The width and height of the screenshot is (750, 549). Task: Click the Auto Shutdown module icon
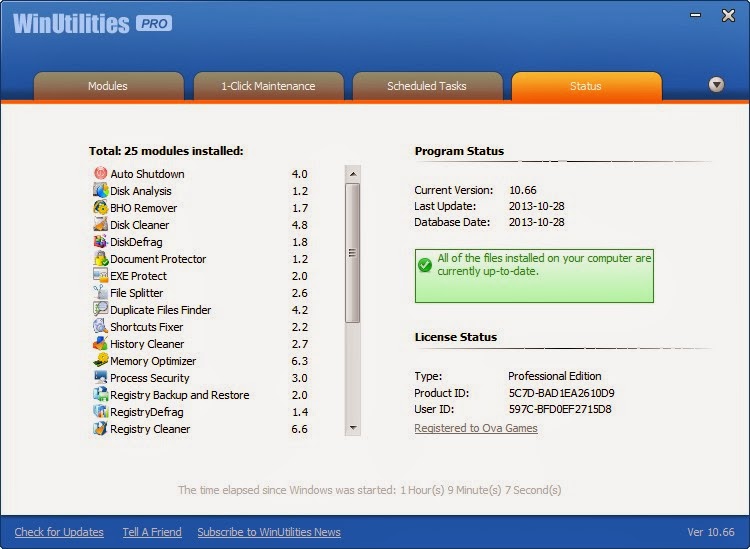point(100,173)
